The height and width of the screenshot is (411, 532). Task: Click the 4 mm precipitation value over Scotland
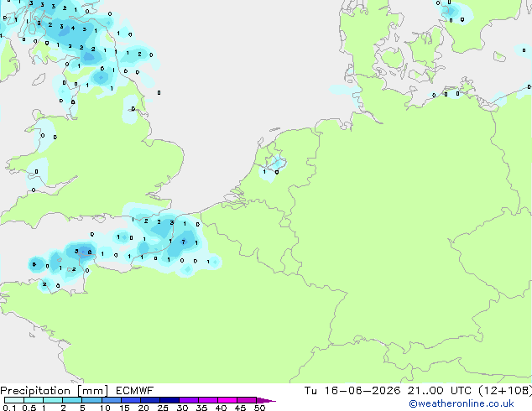(73, 29)
